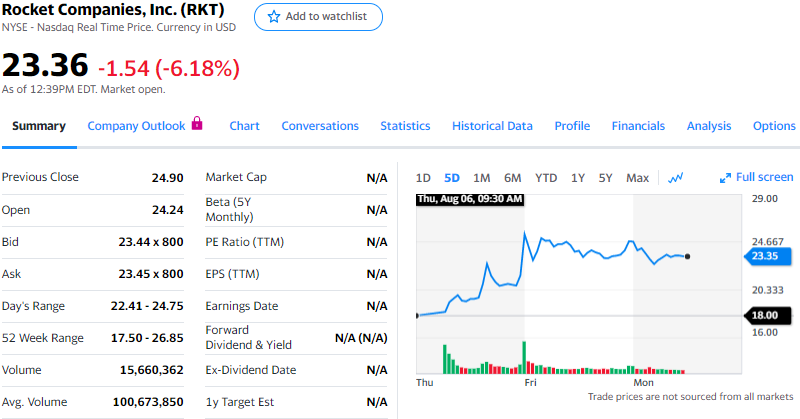This screenshot has height=419, width=800.
Task: Click the PE Ratio (TTM) label
Action: pyautogui.click(x=244, y=242)
